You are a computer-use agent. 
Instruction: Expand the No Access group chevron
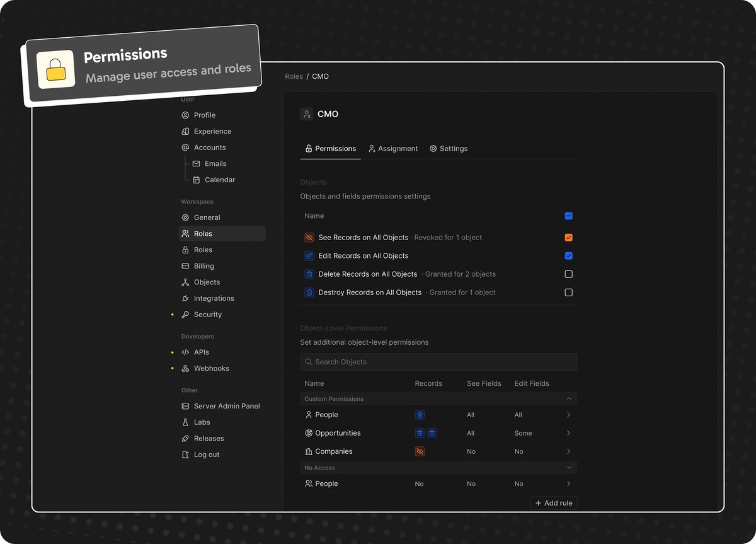[x=569, y=468]
